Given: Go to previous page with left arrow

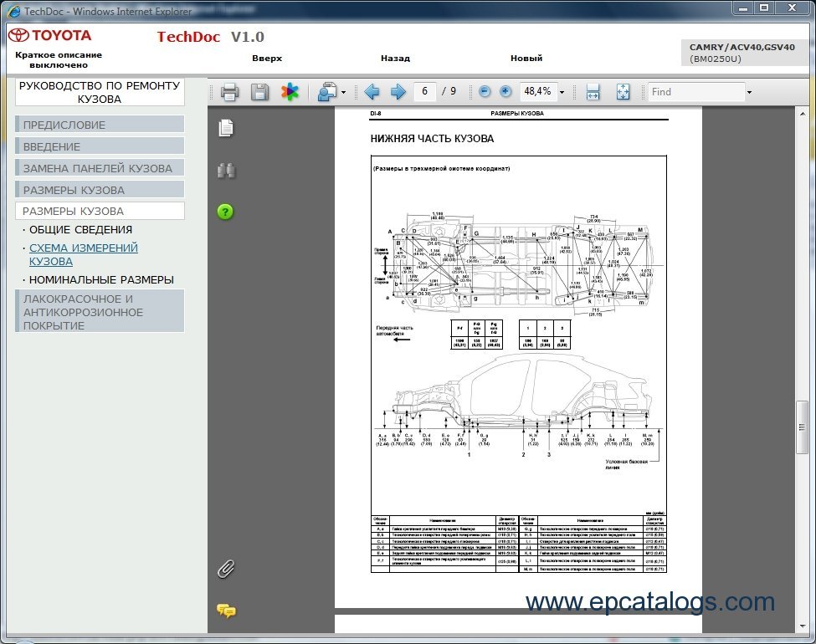Looking at the screenshot, I should pyautogui.click(x=372, y=92).
